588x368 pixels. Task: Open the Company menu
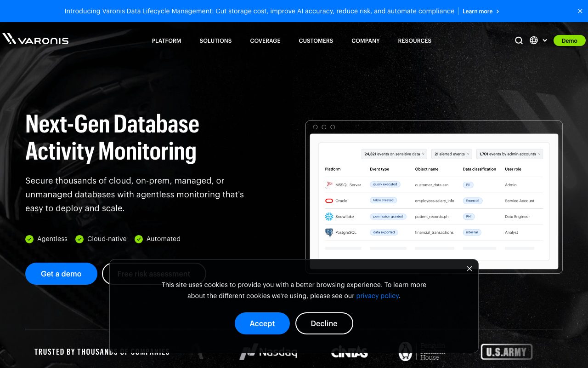tap(366, 41)
